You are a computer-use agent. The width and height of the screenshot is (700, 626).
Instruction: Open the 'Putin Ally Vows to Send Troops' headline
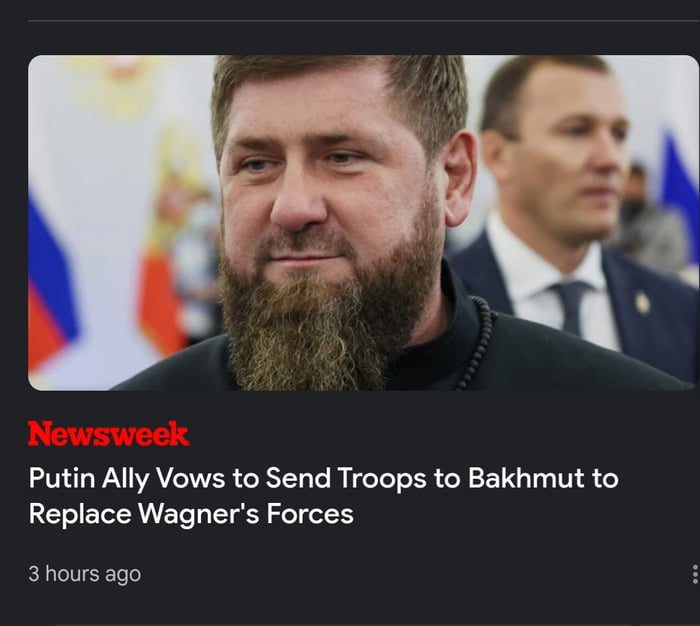[323, 496]
